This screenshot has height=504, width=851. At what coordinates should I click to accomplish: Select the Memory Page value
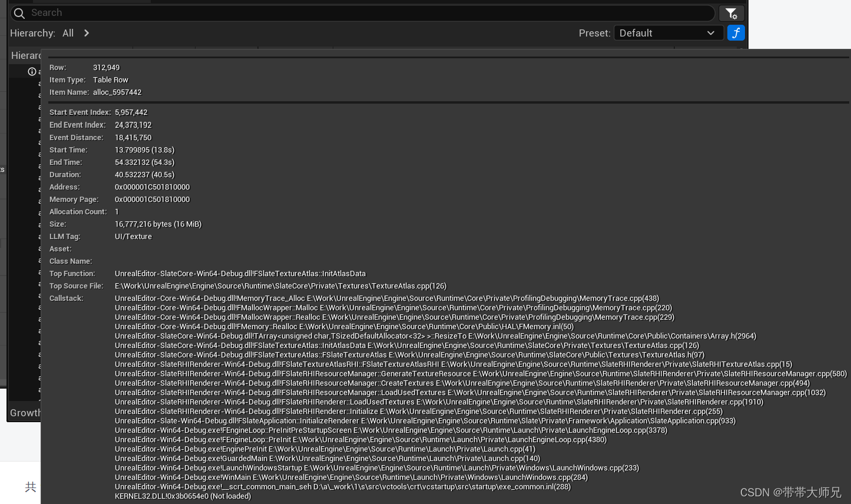pyautogui.click(x=153, y=200)
